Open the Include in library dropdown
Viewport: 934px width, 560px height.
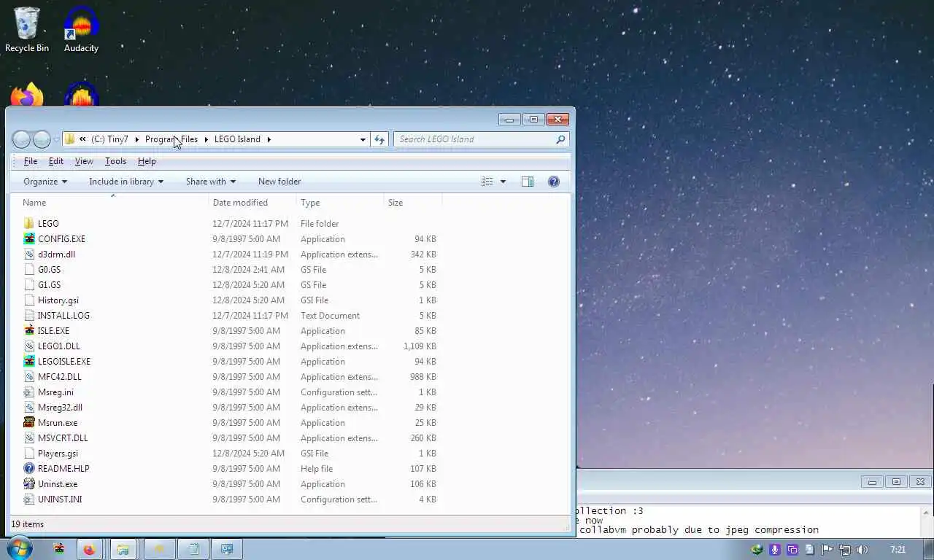point(126,182)
